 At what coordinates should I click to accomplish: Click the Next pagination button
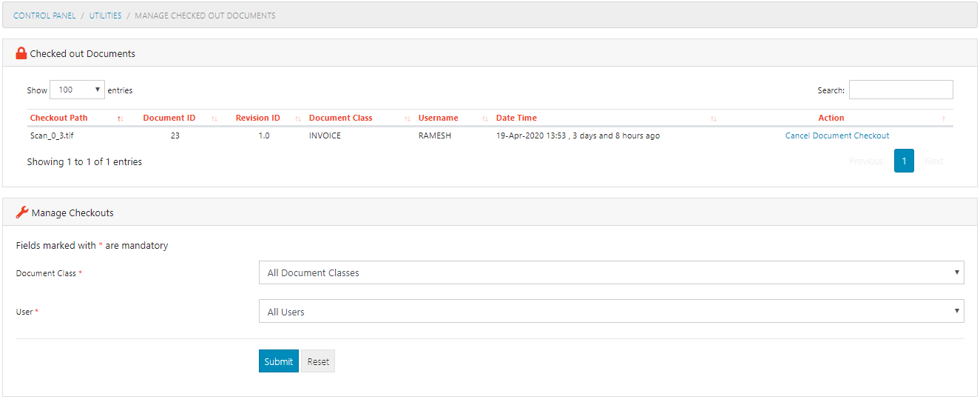(x=934, y=161)
